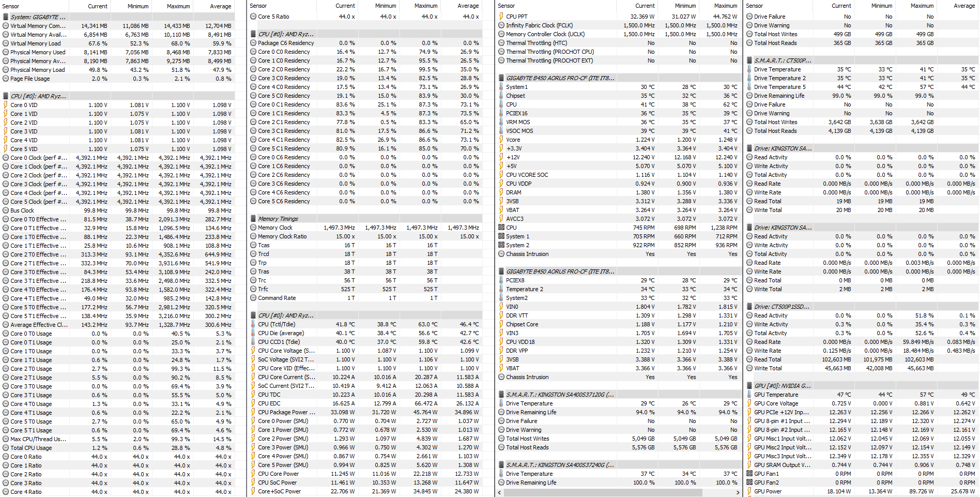Click the icon beside Virtual Memory Load
The height and width of the screenshot is (497, 980).
pos(6,43)
